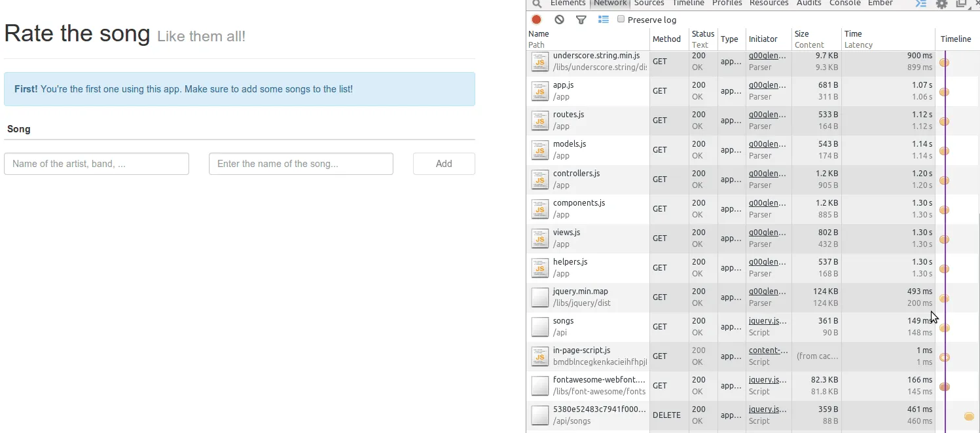The height and width of the screenshot is (433, 980).
Task: Focus the song name input field
Action: [x=301, y=164]
